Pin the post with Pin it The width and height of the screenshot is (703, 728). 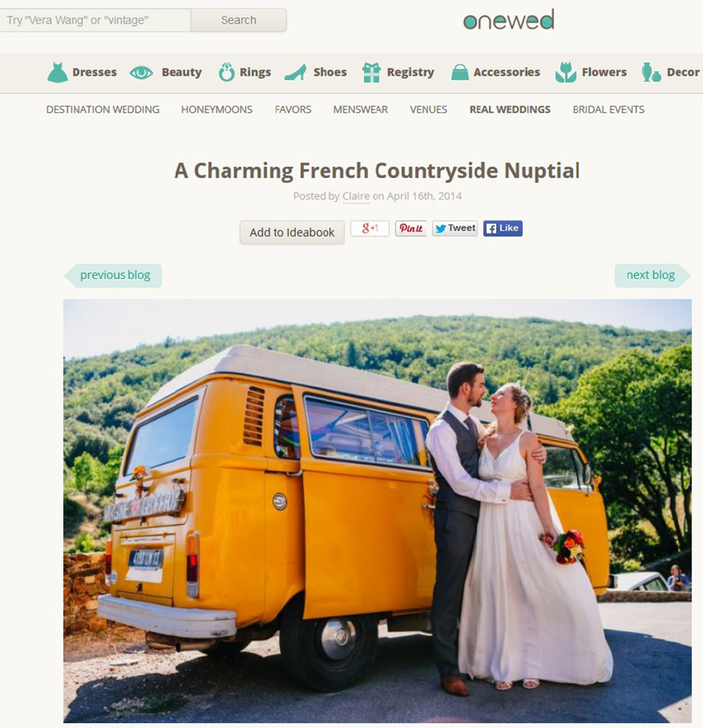point(410,228)
